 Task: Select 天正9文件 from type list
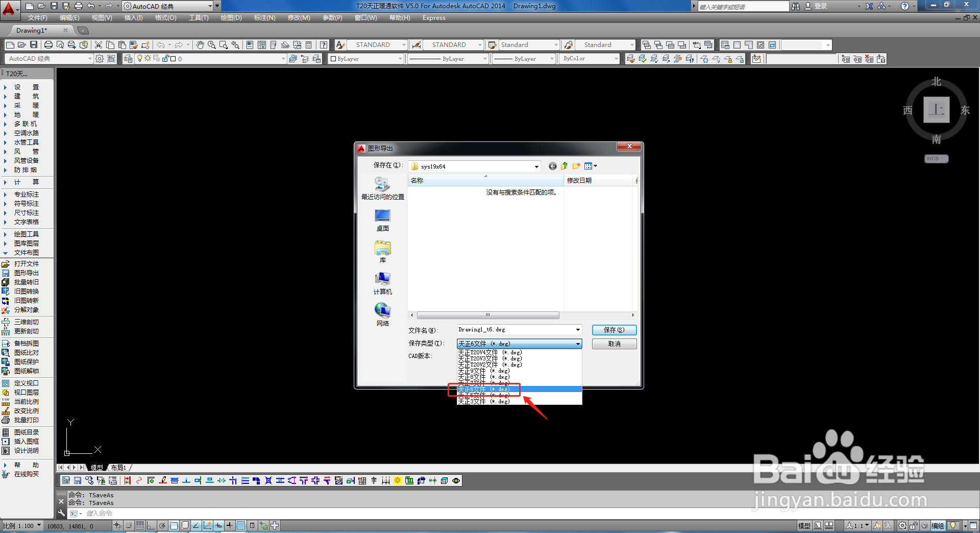tap(520, 371)
